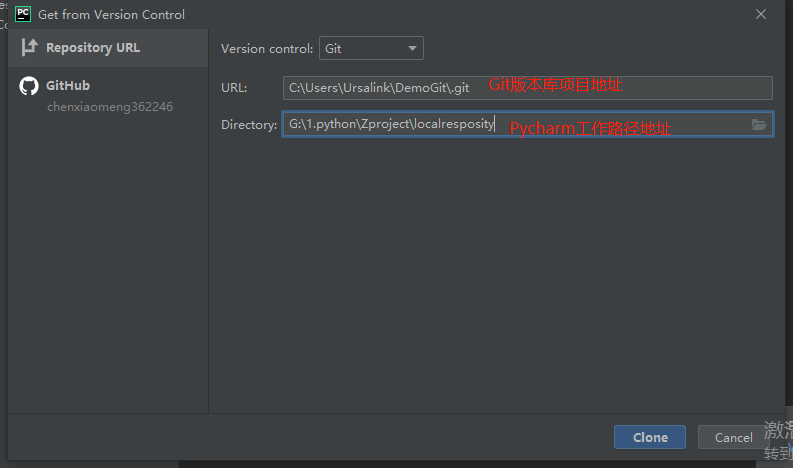Click the Repository URL branch icon
793x468 pixels.
[x=29, y=48]
